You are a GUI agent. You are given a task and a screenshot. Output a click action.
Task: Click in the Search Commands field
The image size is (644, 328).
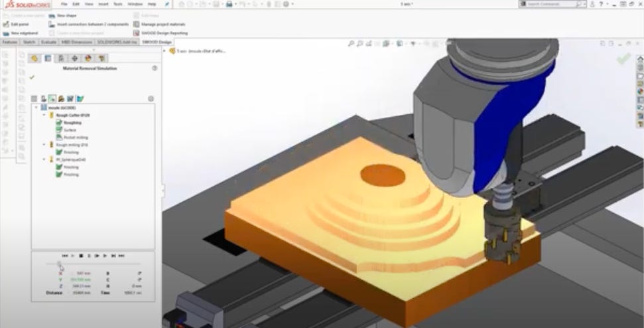pyautogui.click(x=552, y=4)
